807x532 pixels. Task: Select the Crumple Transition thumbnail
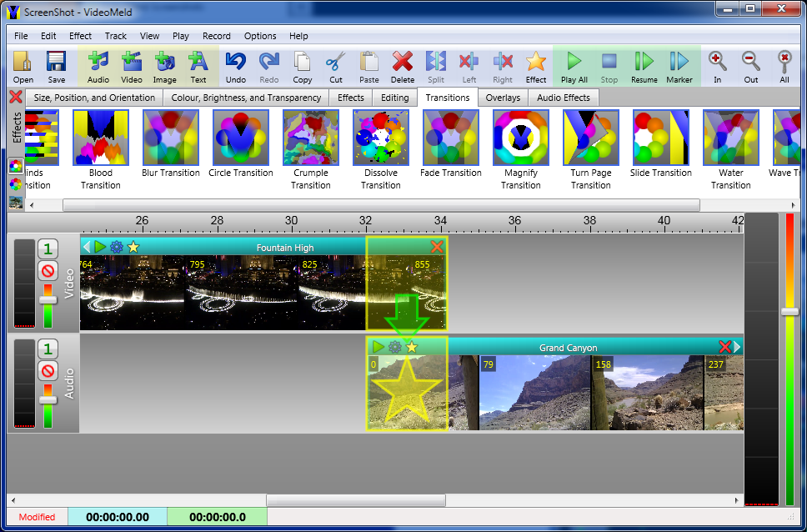point(311,138)
